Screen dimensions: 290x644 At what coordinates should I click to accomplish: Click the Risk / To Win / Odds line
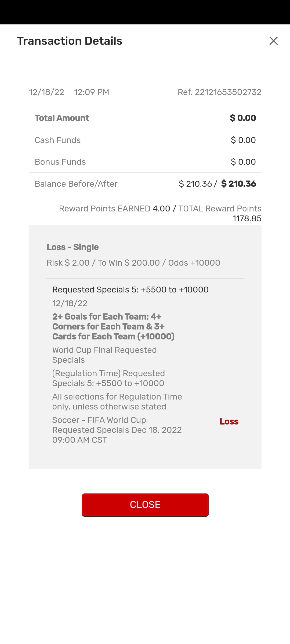point(133,263)
